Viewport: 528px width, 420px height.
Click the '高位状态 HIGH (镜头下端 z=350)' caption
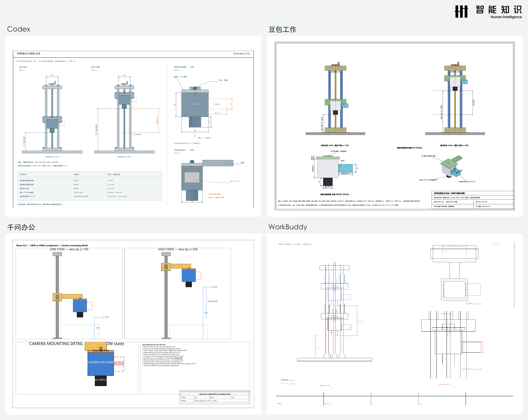(x=454, y=145)
